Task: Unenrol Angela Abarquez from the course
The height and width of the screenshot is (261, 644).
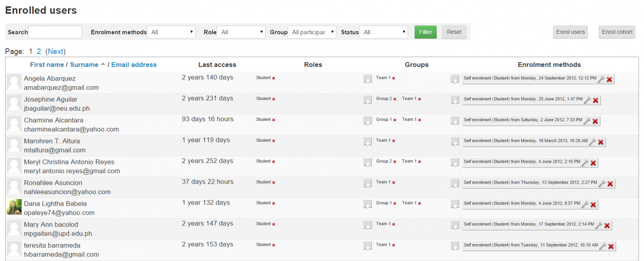Action: pyautogui.click(x=609, y=79)
